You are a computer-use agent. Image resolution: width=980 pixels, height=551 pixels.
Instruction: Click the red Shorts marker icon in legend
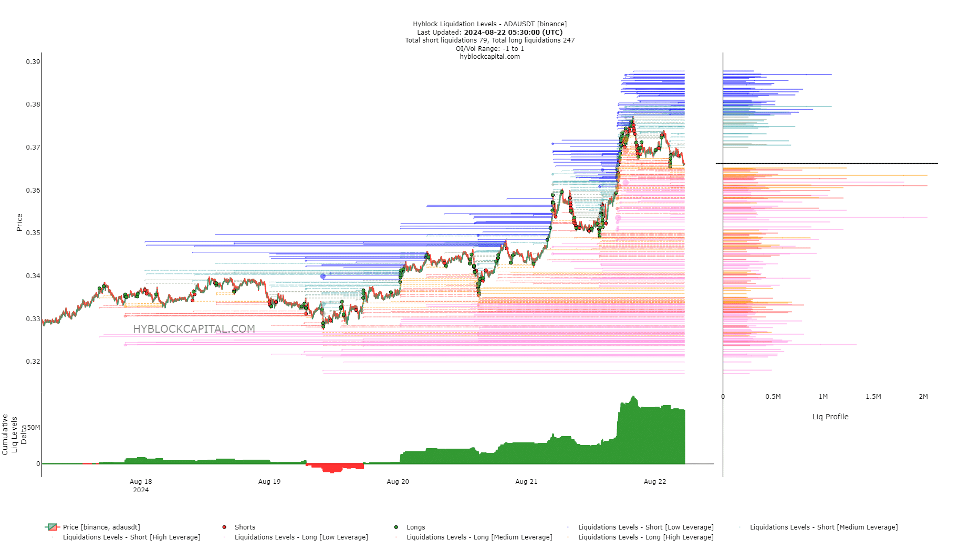(224, 527)
